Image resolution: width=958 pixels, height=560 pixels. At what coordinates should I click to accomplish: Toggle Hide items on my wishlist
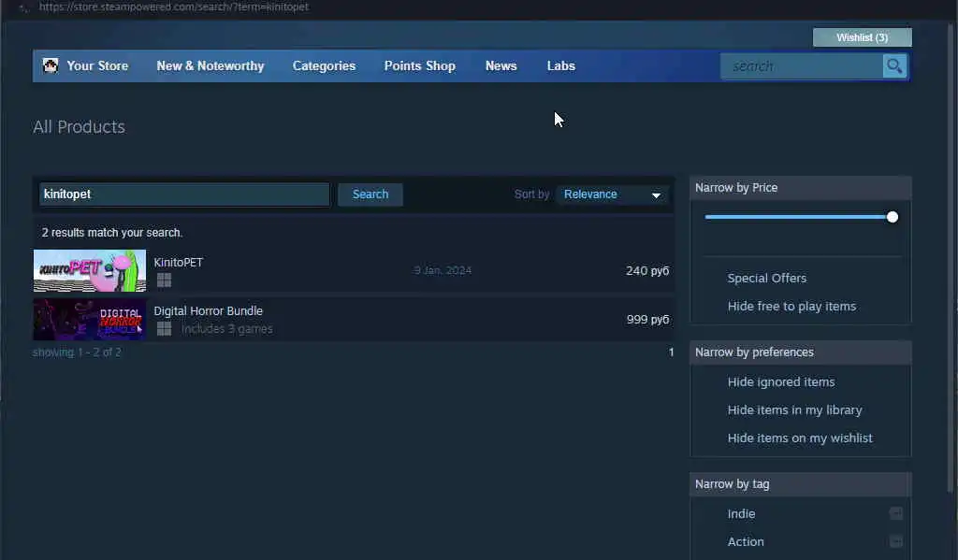pyautogui.click(x=800, y=438)
